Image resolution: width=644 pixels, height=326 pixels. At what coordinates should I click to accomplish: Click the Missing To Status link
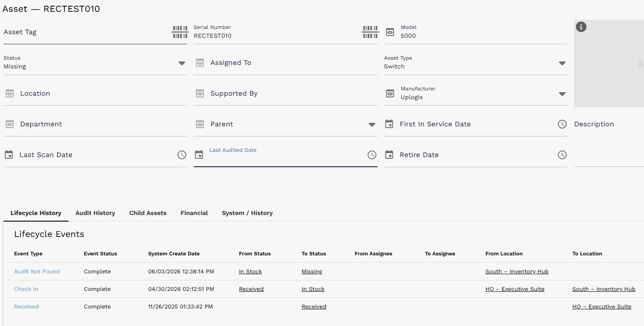(312, 272)
